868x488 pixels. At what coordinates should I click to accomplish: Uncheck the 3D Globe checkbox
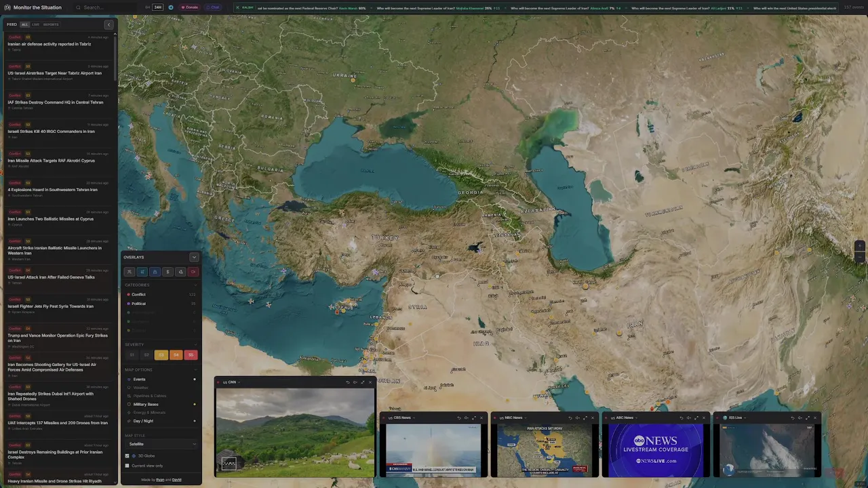click(127, 456)
